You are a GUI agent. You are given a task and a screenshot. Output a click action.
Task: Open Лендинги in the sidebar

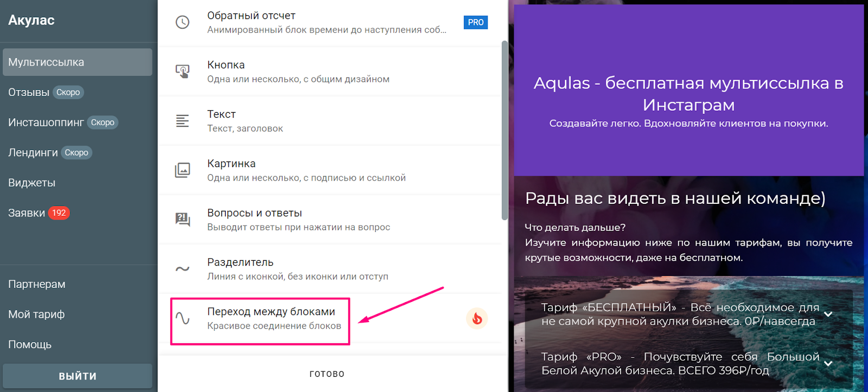click(33, 153)
